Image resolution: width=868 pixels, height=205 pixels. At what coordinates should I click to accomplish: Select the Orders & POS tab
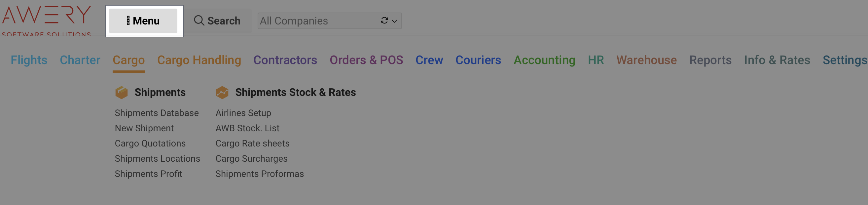pyautogui.click(x=366, y=60)
